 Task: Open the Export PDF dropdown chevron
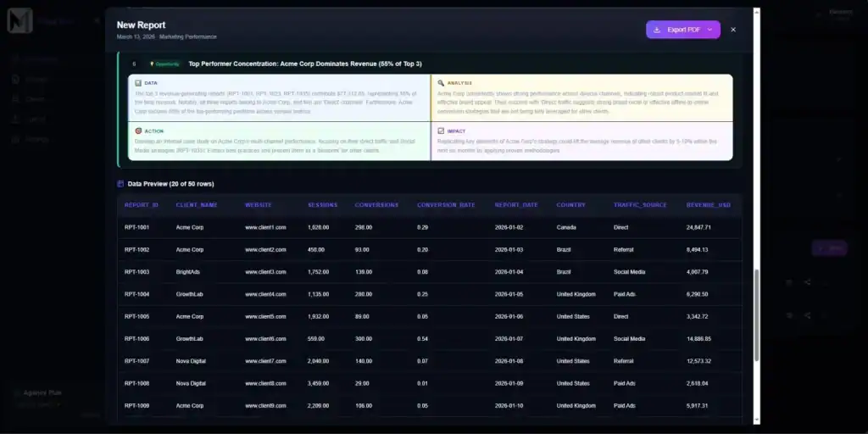click(x=709, y=30)
